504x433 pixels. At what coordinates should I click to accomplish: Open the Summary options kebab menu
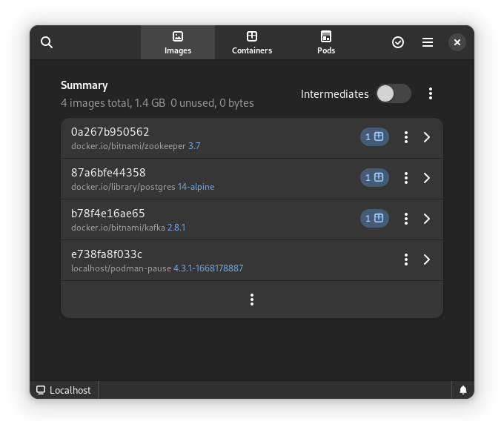coord(431,93)
